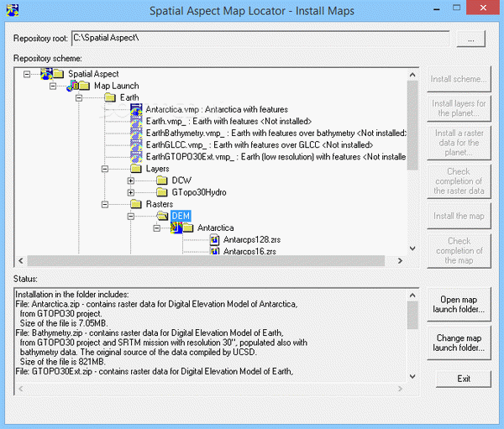Image resolution: width=504 pixels, height=429 pixels.
Task: Click Install layers for the planet button
Action: (x=459, y=108)
